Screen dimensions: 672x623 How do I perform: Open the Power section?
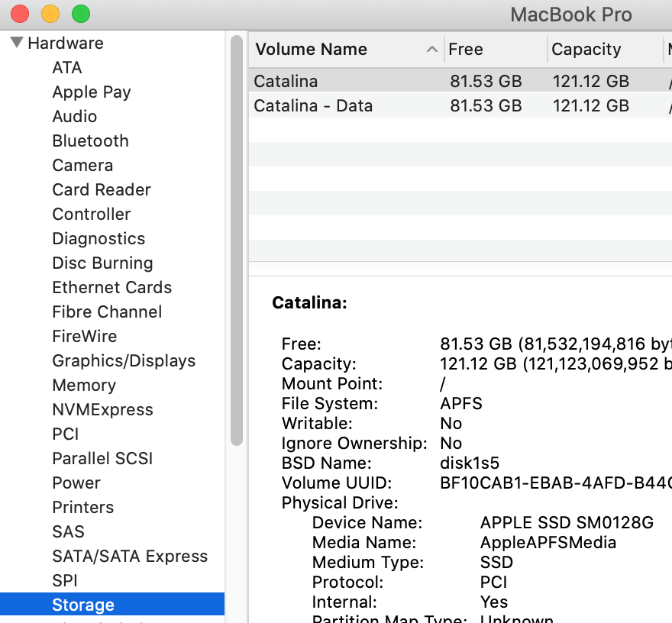tap(76, 483)
